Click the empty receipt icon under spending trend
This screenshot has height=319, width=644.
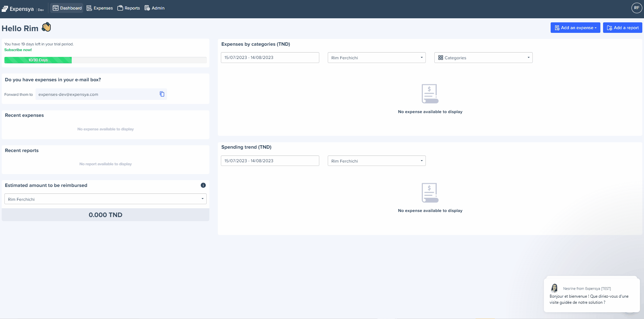[x=430, y=193]
